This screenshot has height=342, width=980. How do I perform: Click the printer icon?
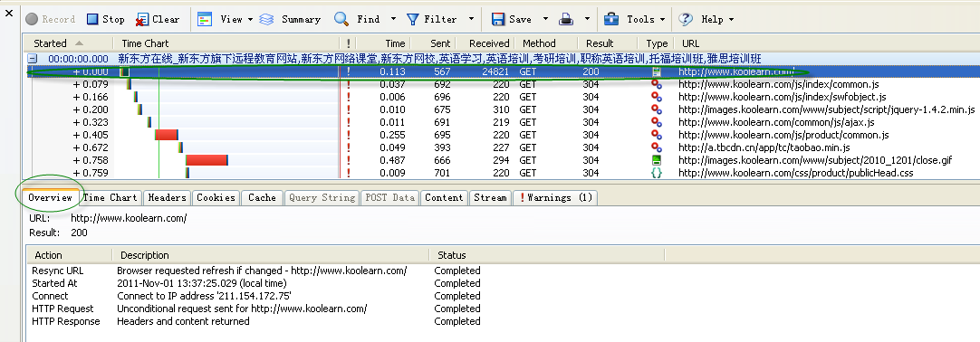click(566, 19)
